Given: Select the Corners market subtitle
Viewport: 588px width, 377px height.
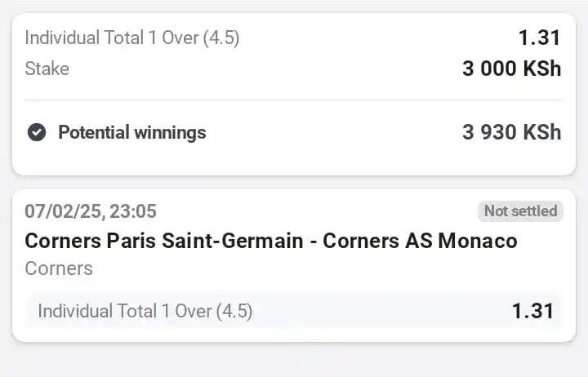Looking at the screenshot, I should [59, 268].
